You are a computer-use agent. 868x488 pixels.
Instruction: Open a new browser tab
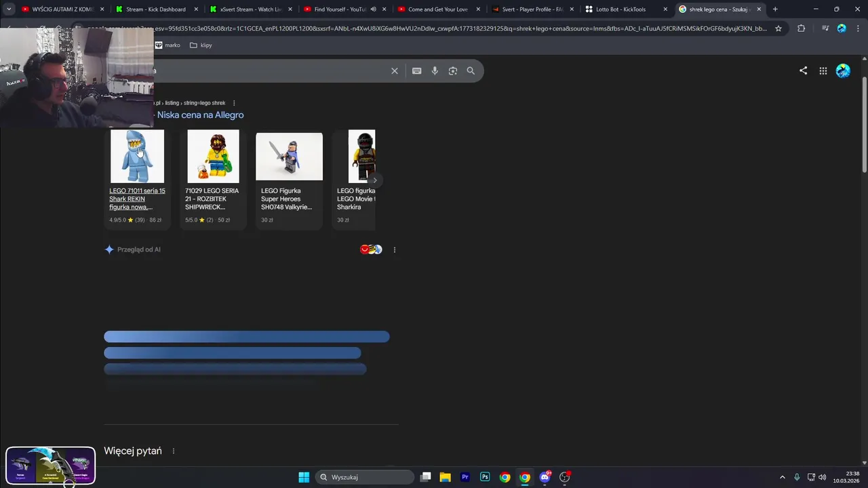click(775, 9)
